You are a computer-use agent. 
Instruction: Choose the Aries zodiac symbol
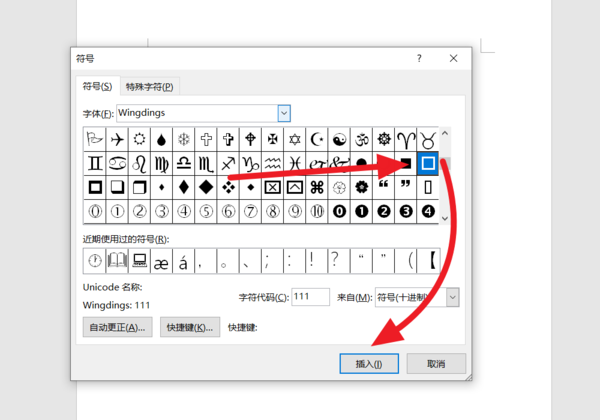[406, 140]
